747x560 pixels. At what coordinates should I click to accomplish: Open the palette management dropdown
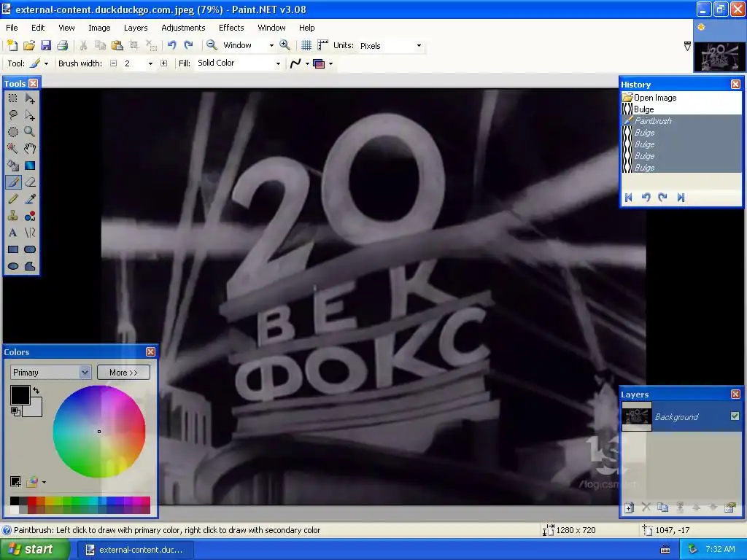point(44,482)
